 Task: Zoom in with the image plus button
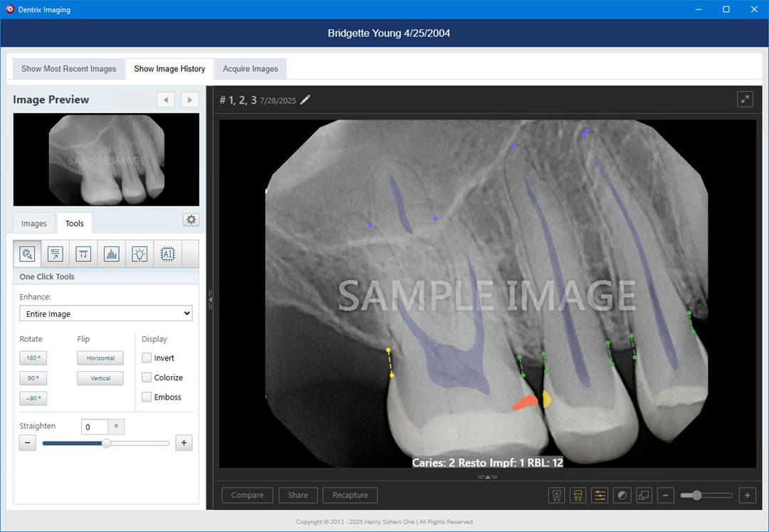tap(748, 495)
